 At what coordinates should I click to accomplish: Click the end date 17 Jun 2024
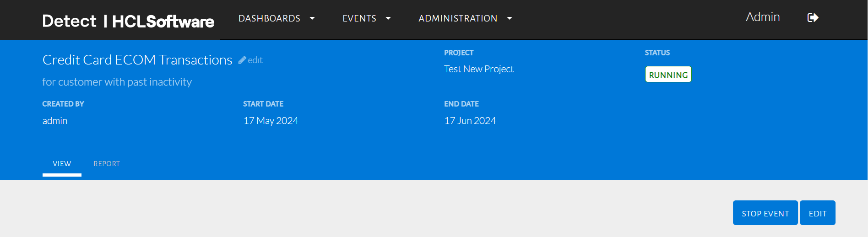click(470, 121)
